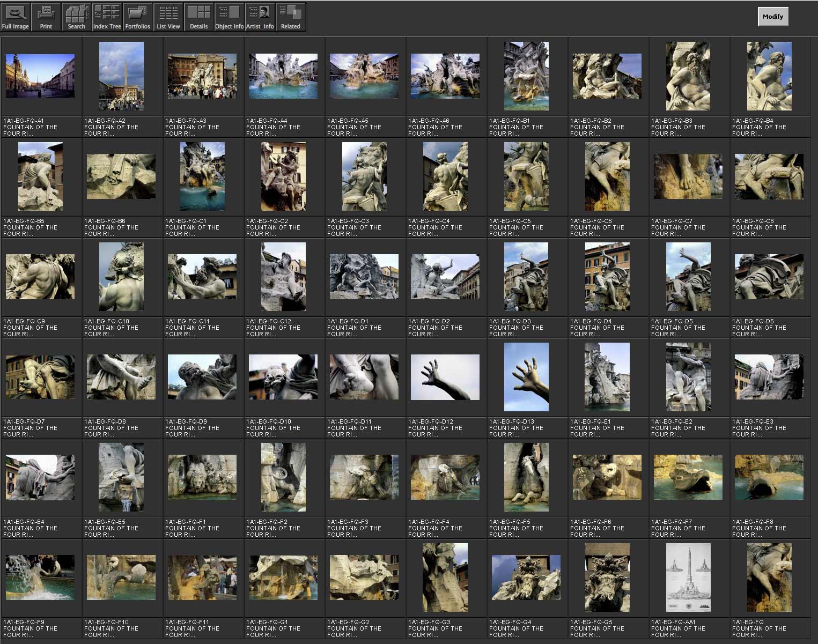Show Related items
The height and width of the screenshot is (644, 818).
click(291, 17)
